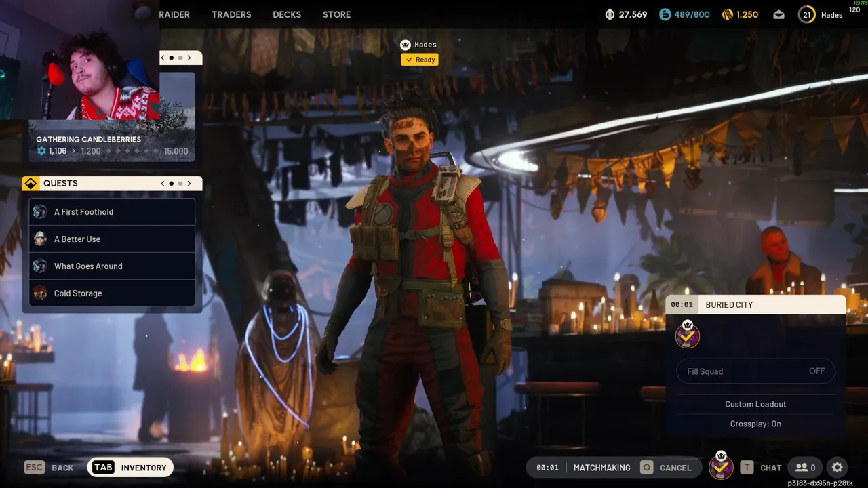
Task: Toggle Crossplay: On setting
Action: pyautogui.click(x=755, y=424)
